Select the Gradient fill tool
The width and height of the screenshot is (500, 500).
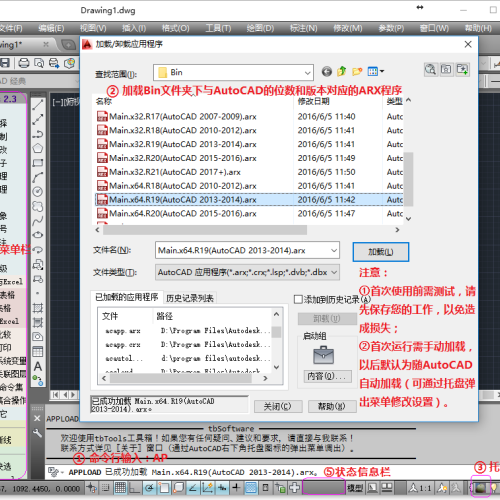[38, 322]
